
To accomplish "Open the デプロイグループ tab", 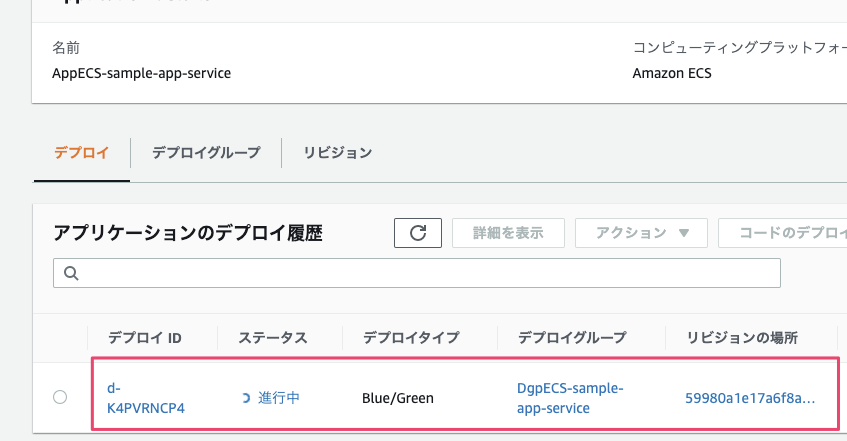I will tap(206, 153).
